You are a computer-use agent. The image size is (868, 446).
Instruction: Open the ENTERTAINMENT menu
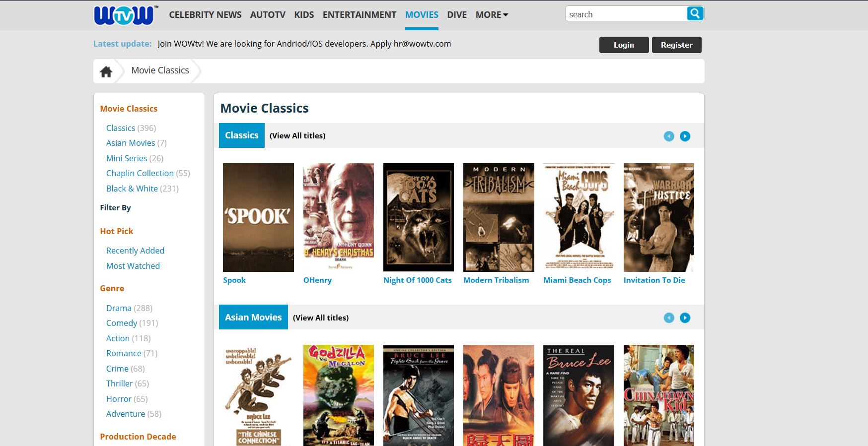pos(360,15)
